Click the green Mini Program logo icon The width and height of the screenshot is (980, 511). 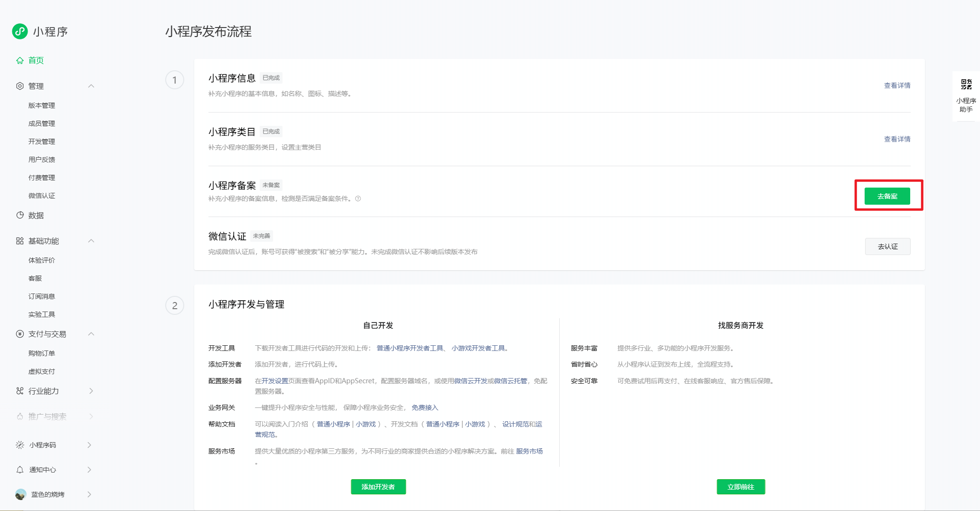[20, 31]
